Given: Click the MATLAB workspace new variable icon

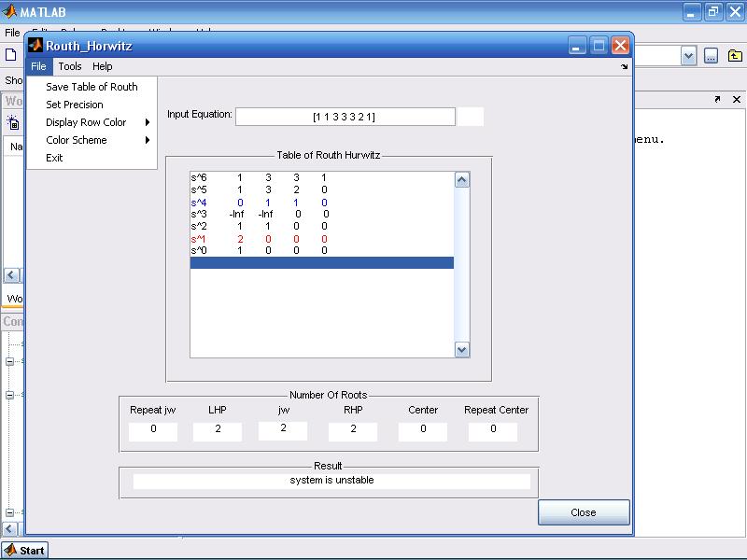Looking at the screenshot, I should 12,123.
